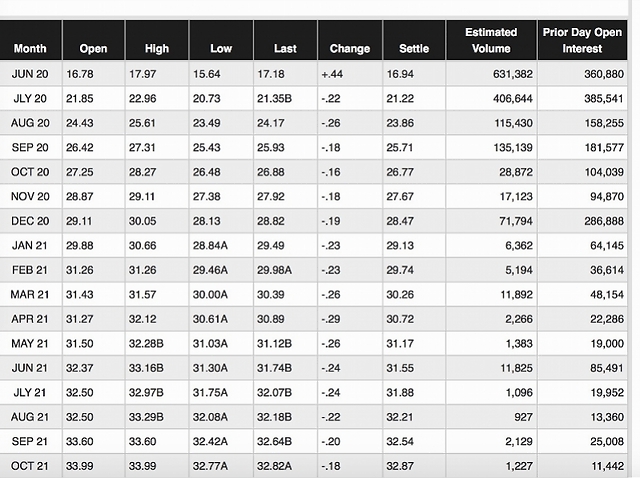Viewport: 640px width, 478px height.
Task: Click the DEC 20 month cell
Action: click(29, 220)
